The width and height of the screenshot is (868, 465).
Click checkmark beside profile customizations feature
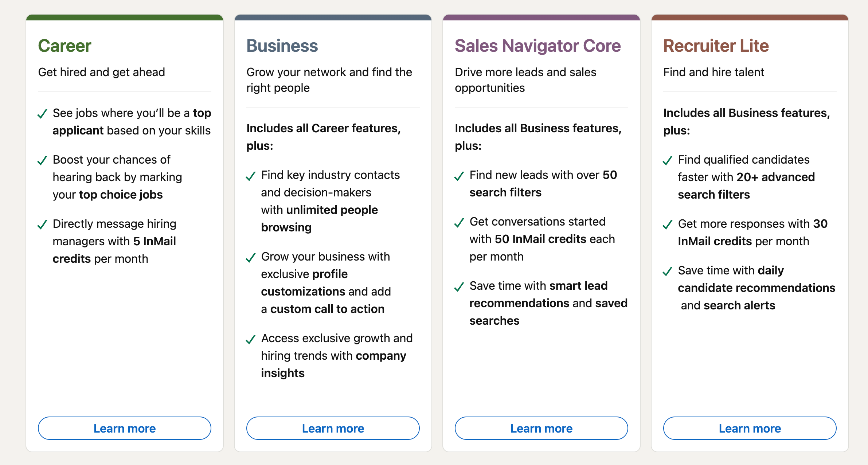pos(251,258)
